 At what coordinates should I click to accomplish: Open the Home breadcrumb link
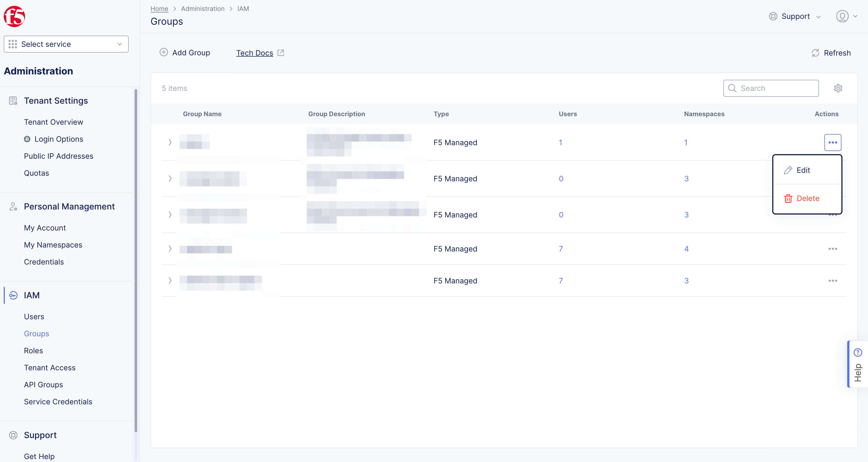pyautogui.click(x=159, y=9)
